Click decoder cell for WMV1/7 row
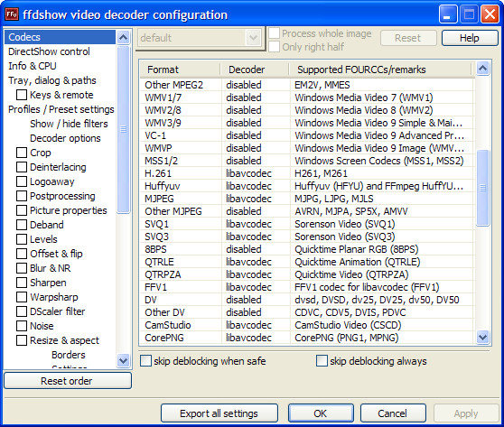Viewport: 504px width, 427px height. [256, 97]
